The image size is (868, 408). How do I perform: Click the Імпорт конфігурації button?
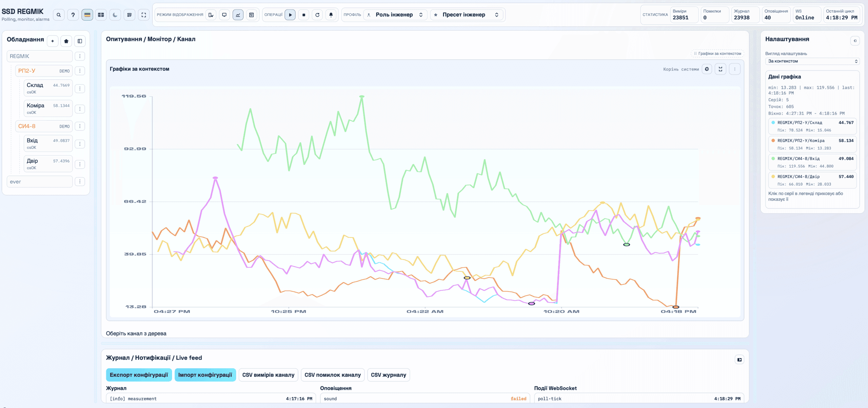pyautogui.click(x=205, y=375)
